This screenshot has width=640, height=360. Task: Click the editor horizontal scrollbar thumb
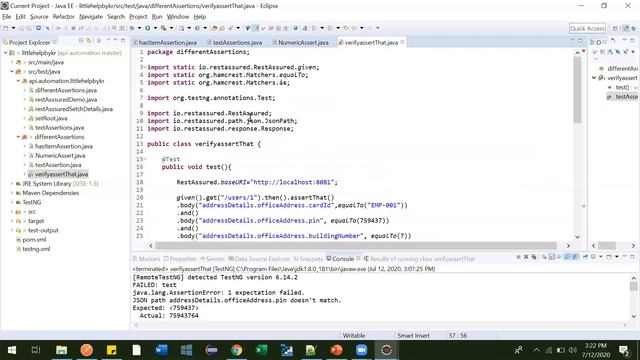[x=356, y=246]
